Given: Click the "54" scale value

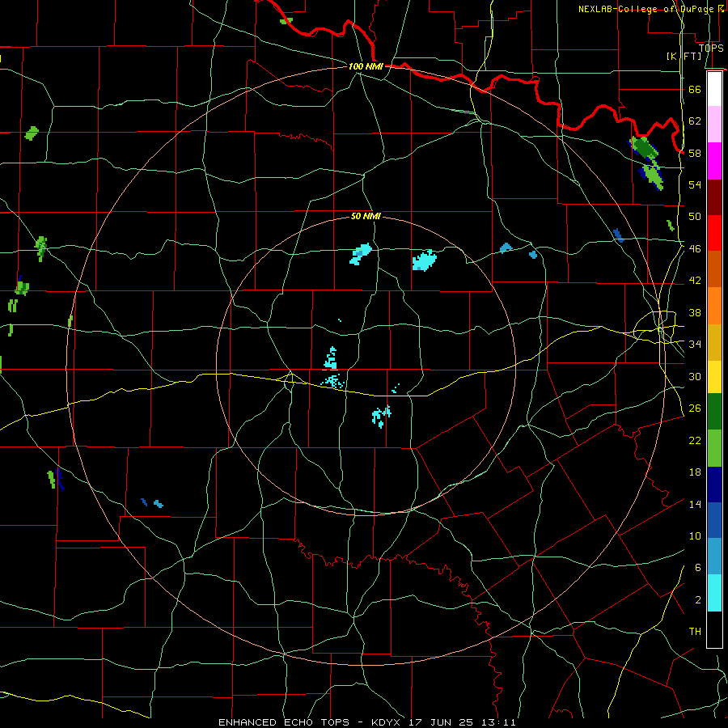Looking at the screenshot, I should pyautogui.click(x=695, y=184).
